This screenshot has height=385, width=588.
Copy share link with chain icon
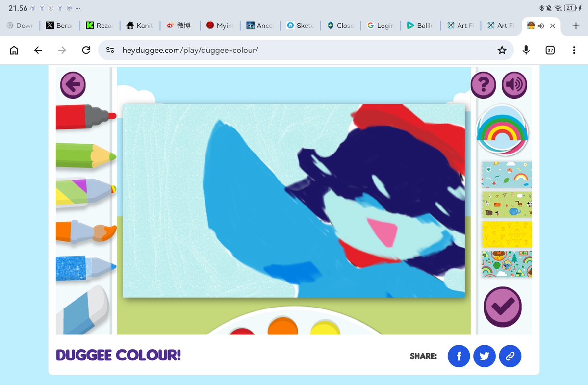510,356
